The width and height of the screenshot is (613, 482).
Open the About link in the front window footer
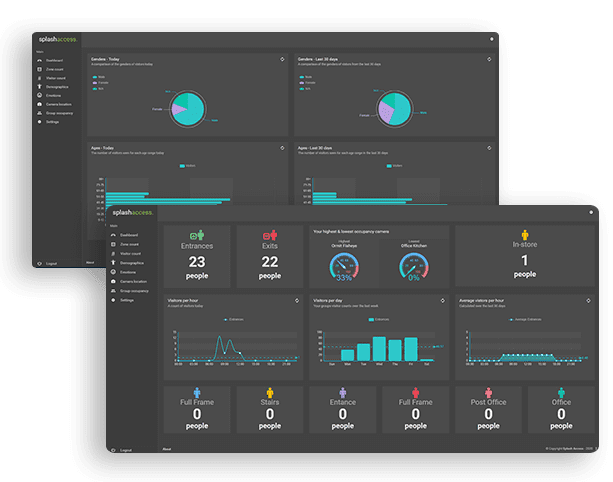pos(167,449)
